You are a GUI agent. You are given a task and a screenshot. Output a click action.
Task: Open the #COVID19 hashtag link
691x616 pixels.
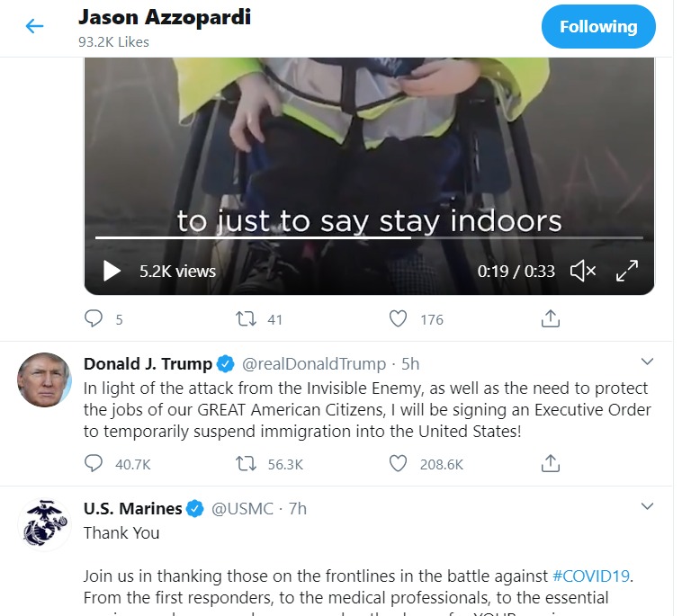point(590,576)
